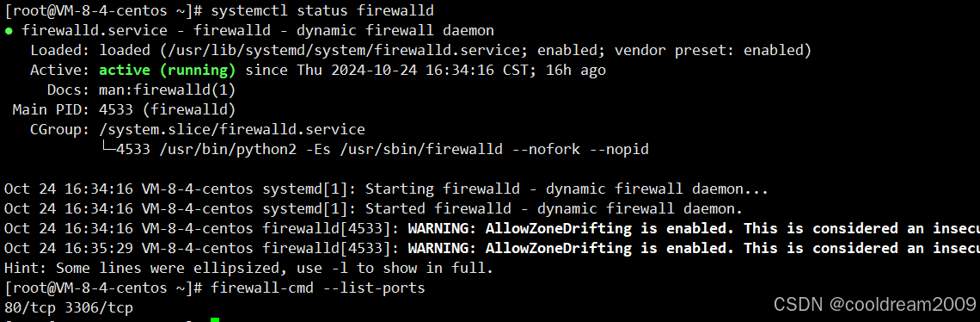This screenshot has width=980, height=322.
Task: Click the CGroup '/system.slice/firewalld.service' path
Action: pos(231,130)
